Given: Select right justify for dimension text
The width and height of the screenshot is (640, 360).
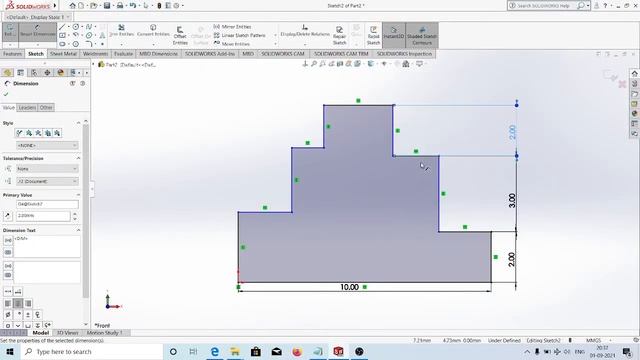Looking at the screenshot, I should (28, 303).
